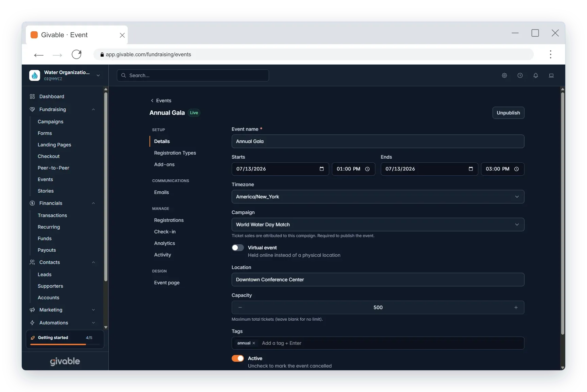The image size is (587, 392).
Task: Remove the 'annual' tag with its x
Action: pyautogui.click(x=254, y=343)
